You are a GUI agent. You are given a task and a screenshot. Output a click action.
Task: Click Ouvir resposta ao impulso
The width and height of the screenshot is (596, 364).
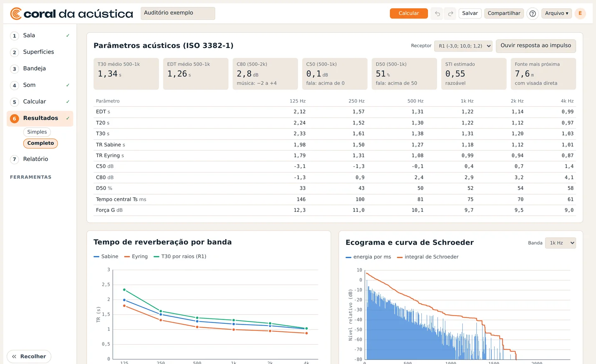pyautogui.click(x=536, y=45)
